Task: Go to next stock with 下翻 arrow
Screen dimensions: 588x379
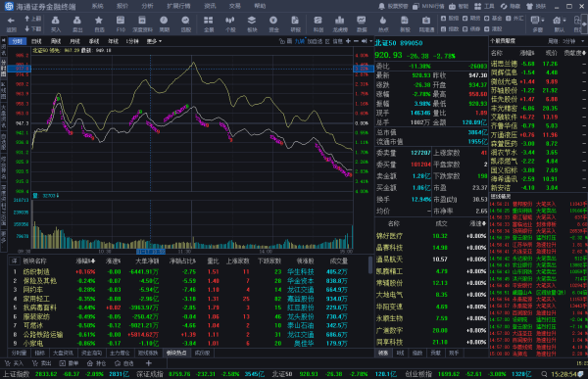Action: point(32,28)
